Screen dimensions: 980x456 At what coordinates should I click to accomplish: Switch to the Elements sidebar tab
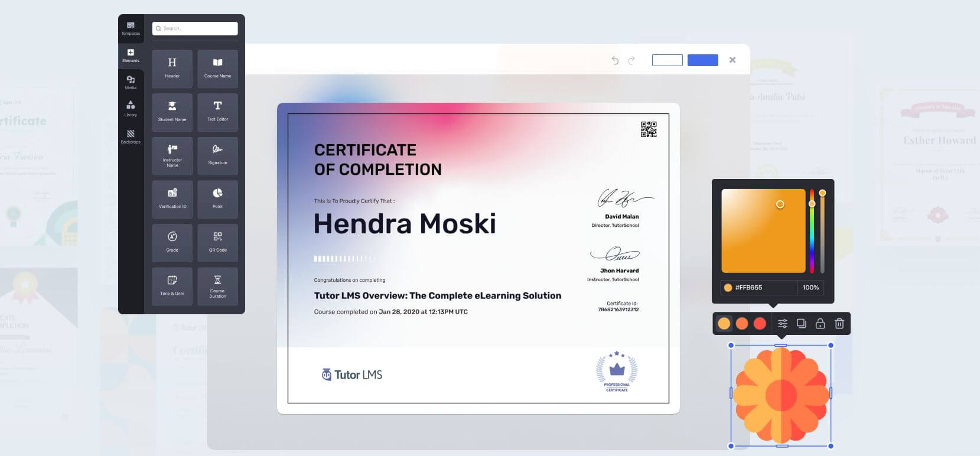[x=131, y=56]
